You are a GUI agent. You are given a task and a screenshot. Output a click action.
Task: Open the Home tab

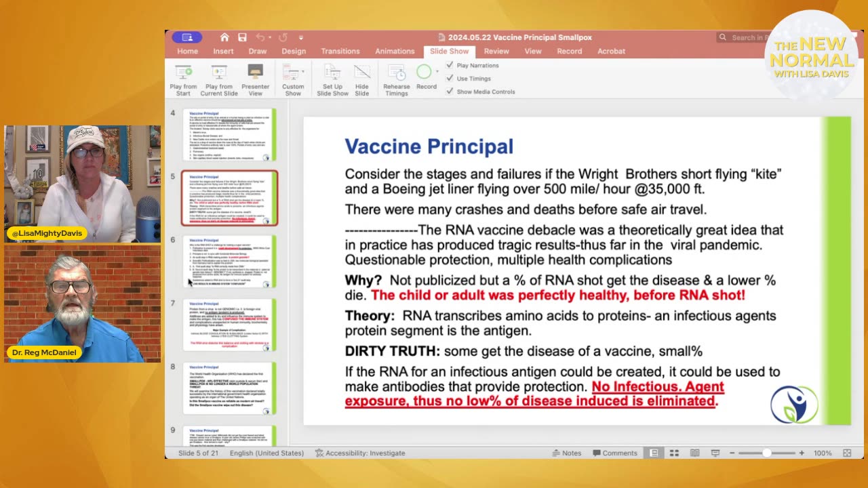coord(188,51)
